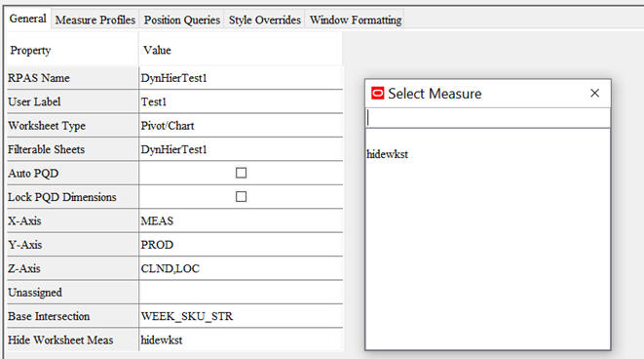Select hidewkst in the Select Measure list
The image size is (644, 359).
388,154
